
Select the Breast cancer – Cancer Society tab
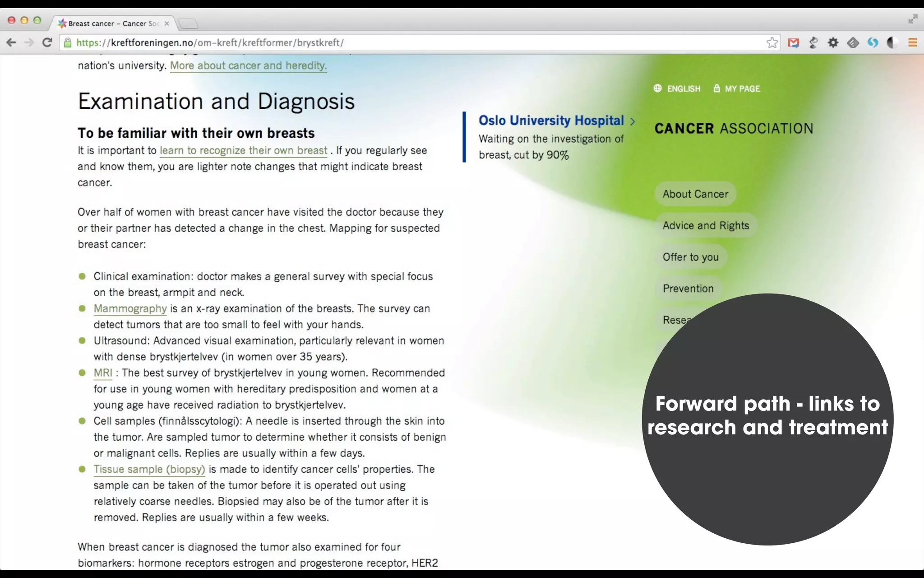113,23
